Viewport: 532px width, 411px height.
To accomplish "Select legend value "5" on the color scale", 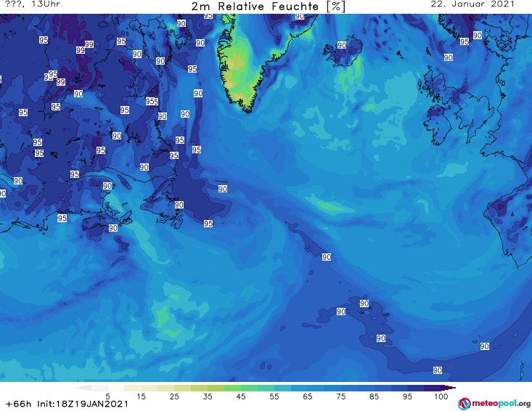I will (x=108, y=396).
